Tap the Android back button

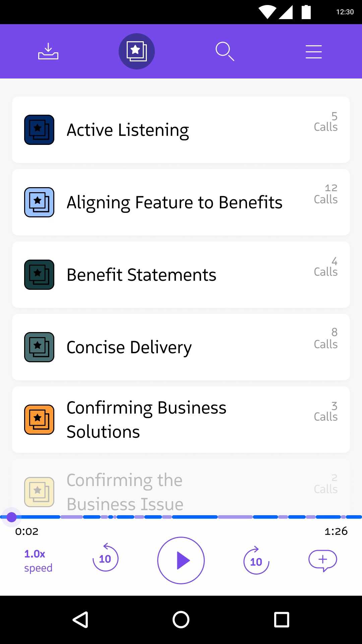click(80, 620)
